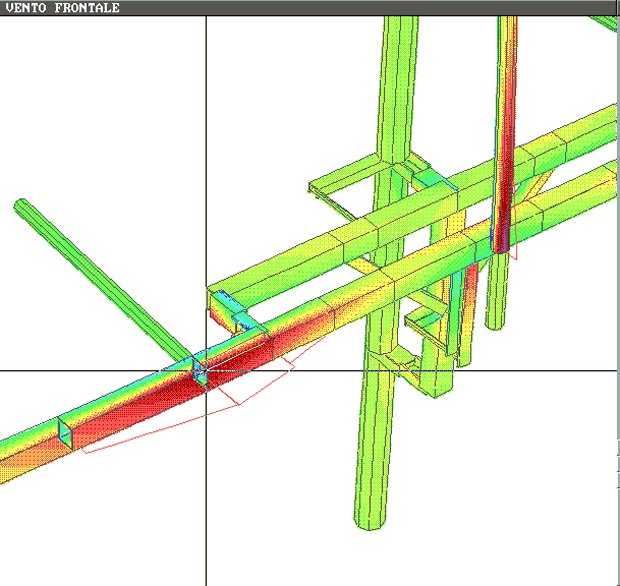Select the short right-side column bottom end
620x586 pixels.
[x=493, y=320]
